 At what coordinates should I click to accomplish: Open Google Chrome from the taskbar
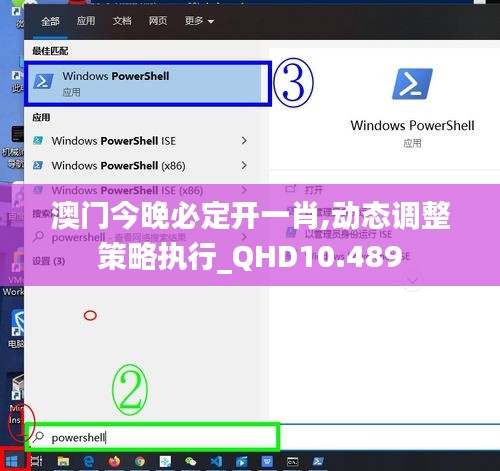pyautogui.click(x=140, y=462)
